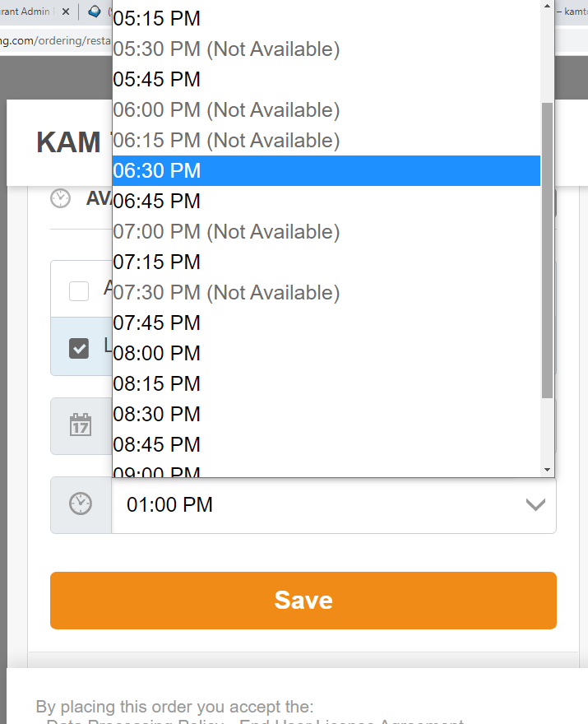Click the small clock icon in the availability header

[61, 198]
